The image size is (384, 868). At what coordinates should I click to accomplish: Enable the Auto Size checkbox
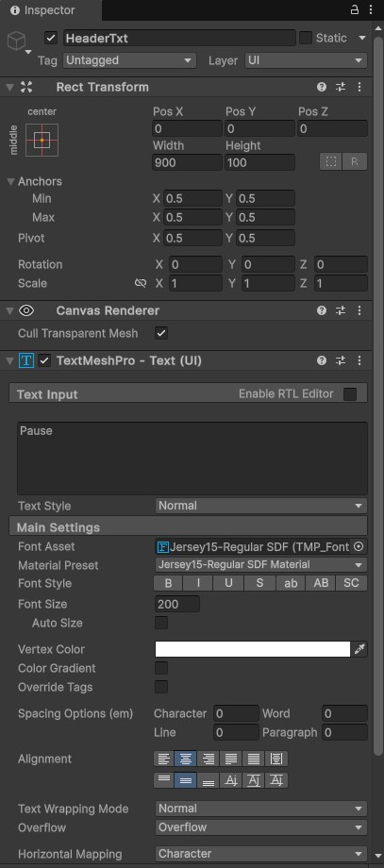(x=161, y=623)
